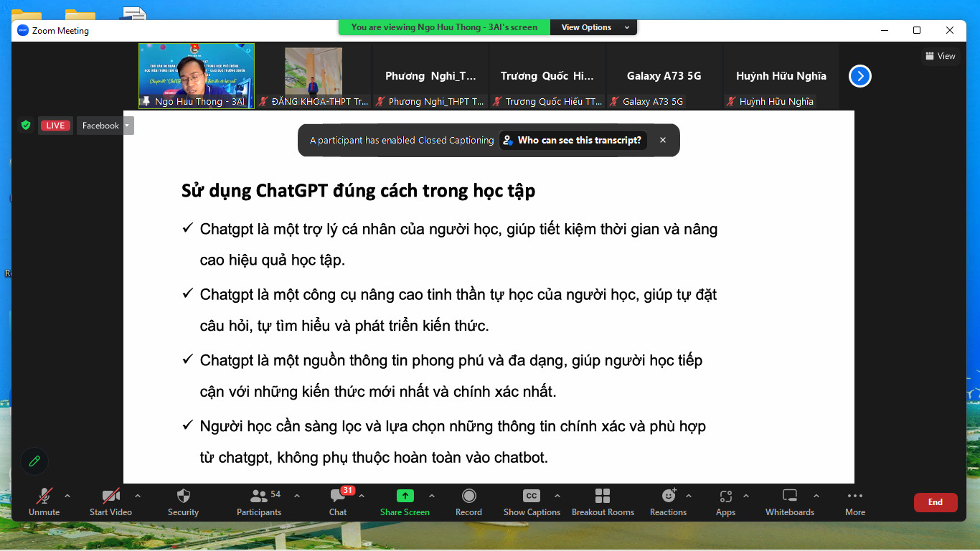
Task: Click the green Share Screen icon
Action: click(x=405, y=496)
